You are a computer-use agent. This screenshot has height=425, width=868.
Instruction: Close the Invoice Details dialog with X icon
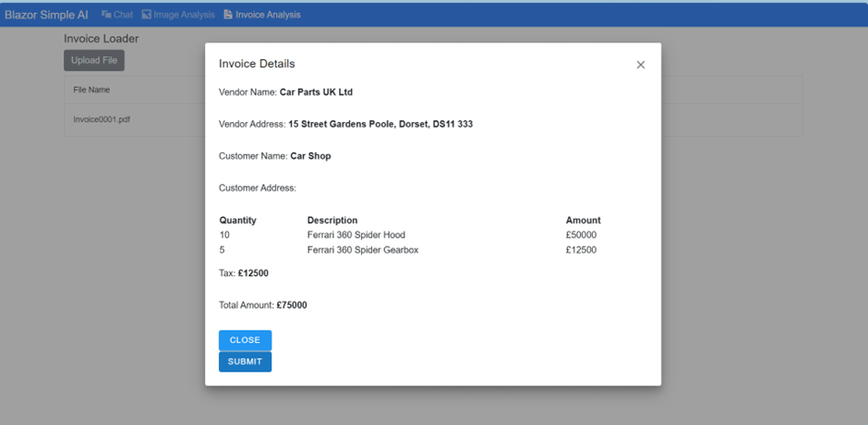(x=640, y=65)
